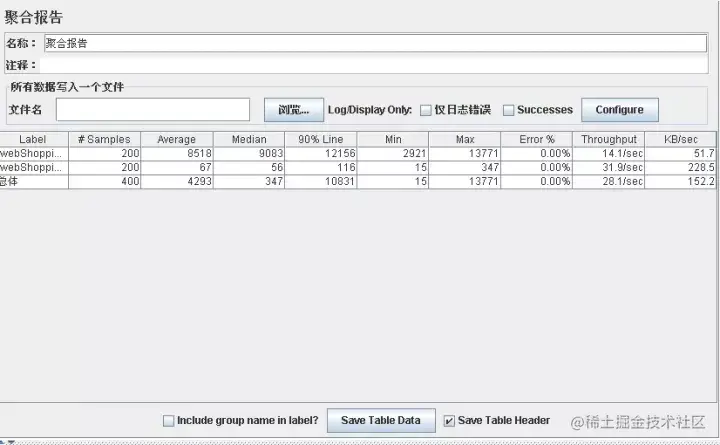The height and width of the screenshot is (445, 720).
Task: Click the Label column header
Action: [x=33, y=139]
